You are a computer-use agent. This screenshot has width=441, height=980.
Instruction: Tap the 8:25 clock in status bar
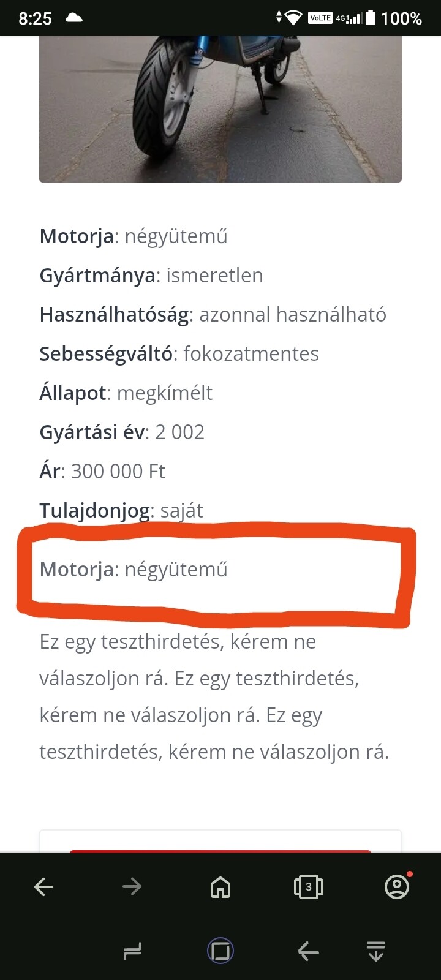(x=35, y=18)
